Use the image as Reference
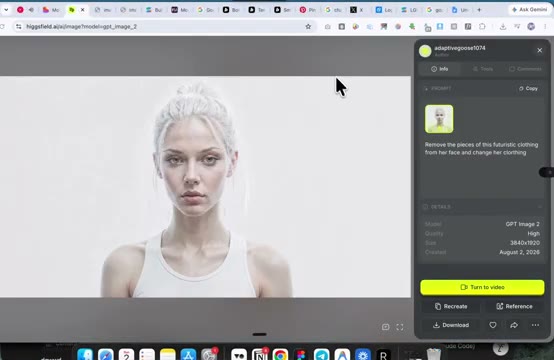This screenshot has height=360, width=554. [514, 306]
